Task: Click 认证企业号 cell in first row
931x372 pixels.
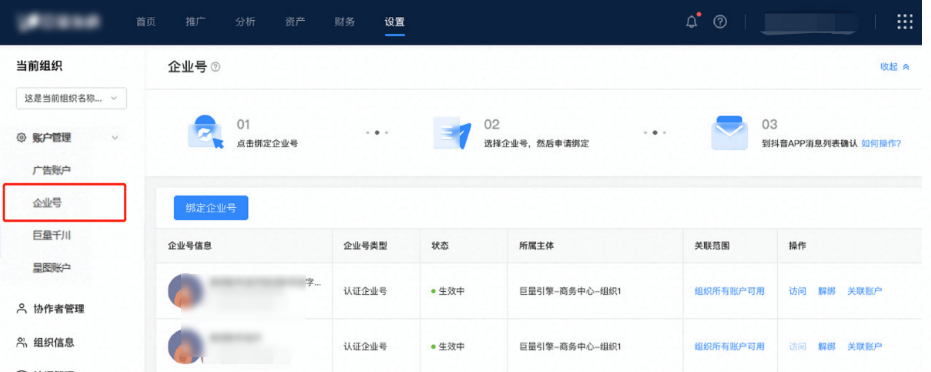Action: pos(365,291)
